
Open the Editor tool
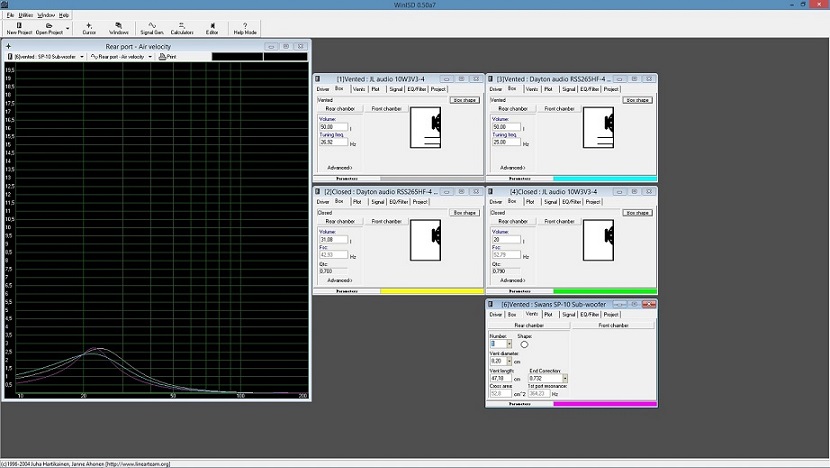coord(212,28)
